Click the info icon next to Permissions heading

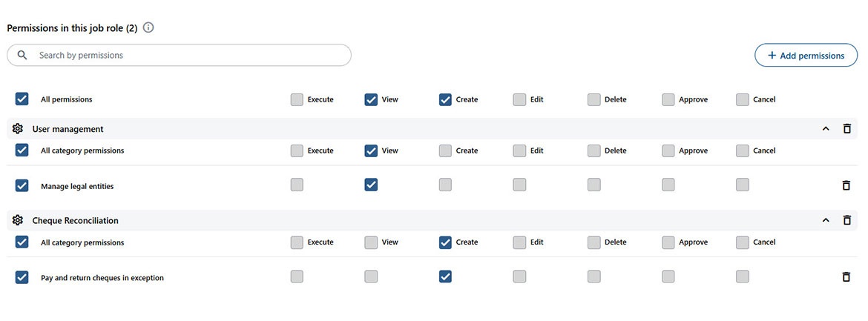(148, 28)
